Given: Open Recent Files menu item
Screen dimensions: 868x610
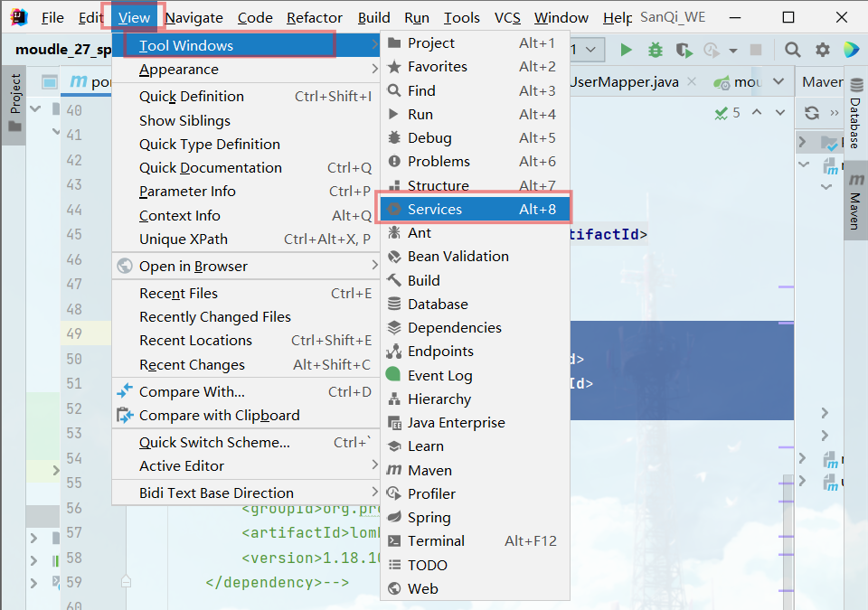Looking at the screenshot, I should 246,294.
